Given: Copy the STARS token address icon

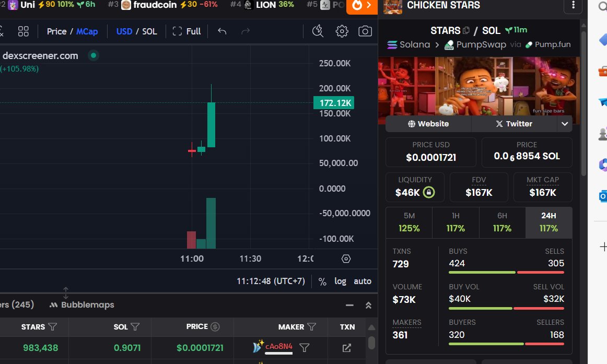Looking at the screenshot, I should pyautogui.click(x=466, y=30).
